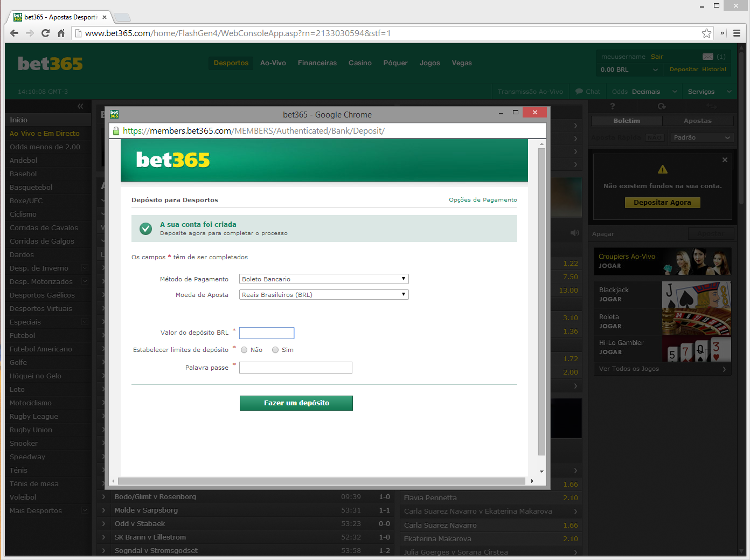Click the browser forward arrow

pos(30,33)
